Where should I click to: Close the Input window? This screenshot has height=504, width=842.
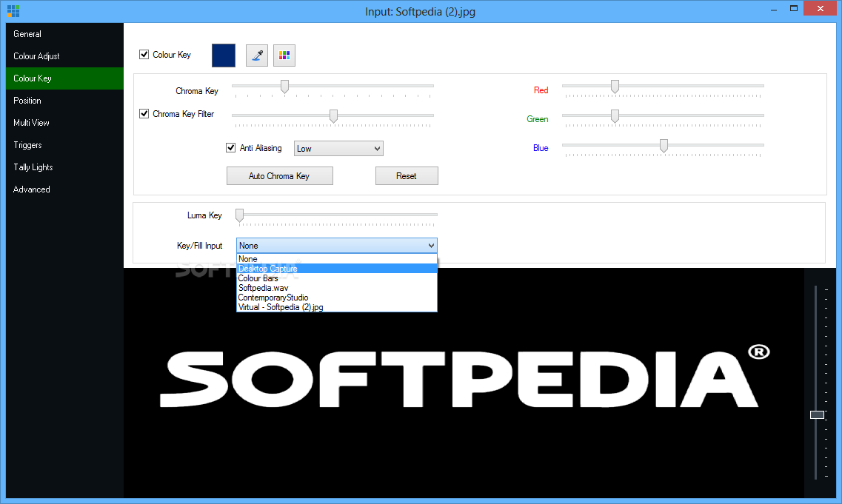[x=820, y=9]
